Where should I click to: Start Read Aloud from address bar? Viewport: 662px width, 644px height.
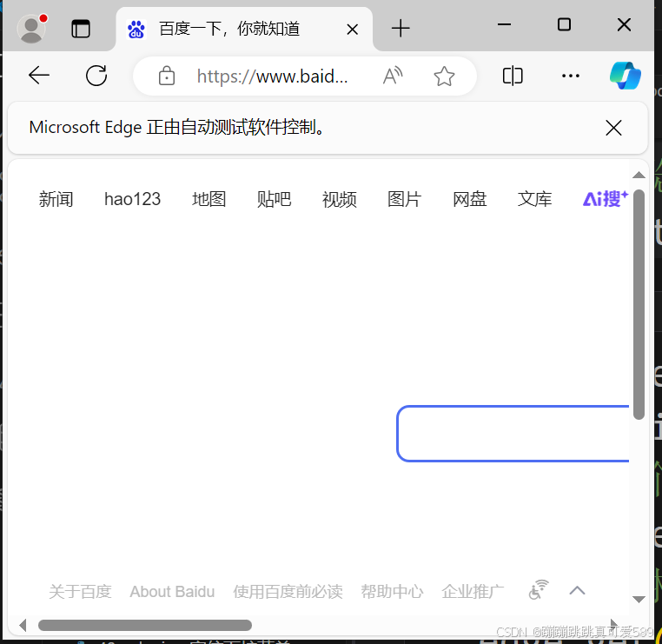pos(393,76)
